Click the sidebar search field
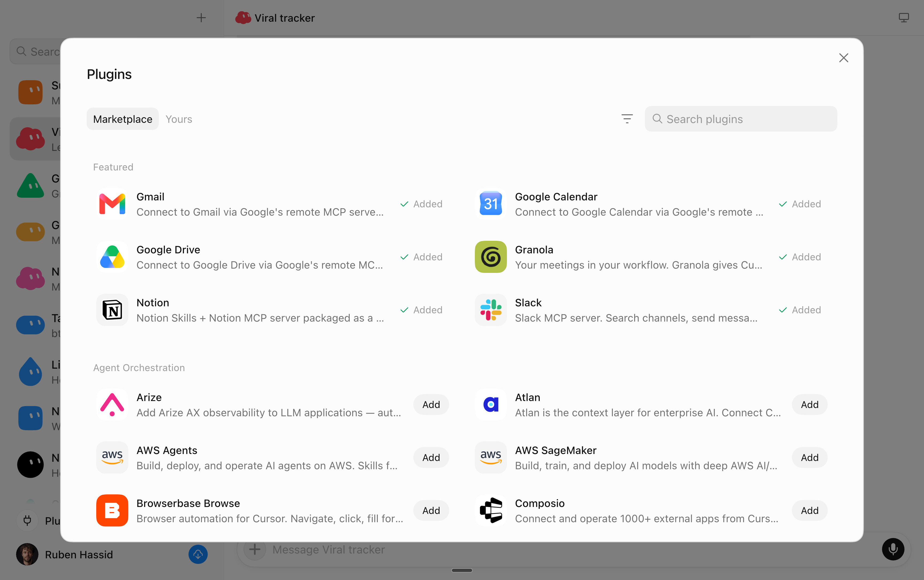The height and width of the screenshot is (580, 924). 35,51
